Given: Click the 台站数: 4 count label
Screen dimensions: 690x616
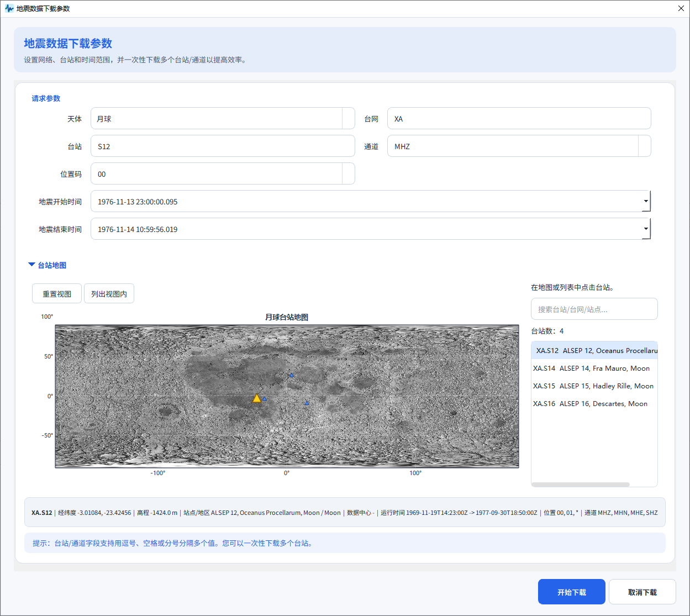Looking at the screenshot, I should (x=547, y=331).
